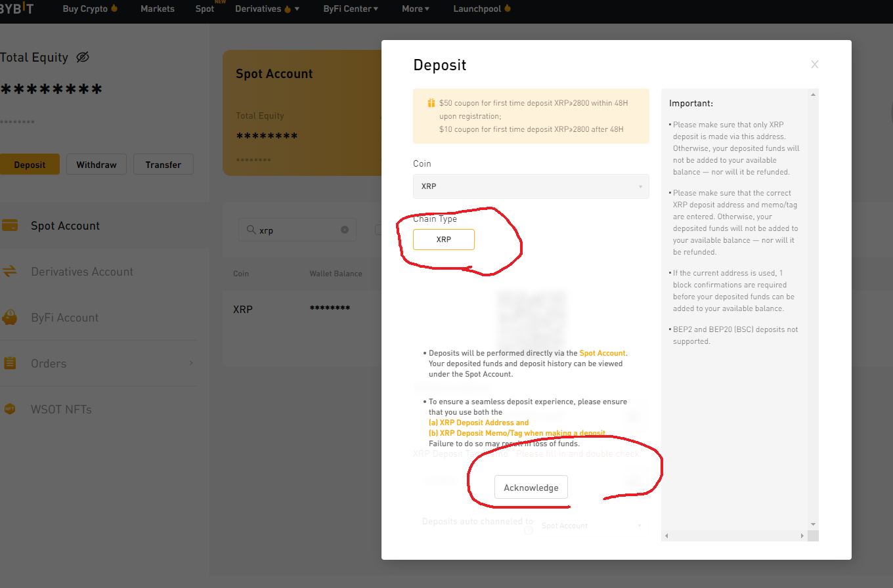Close the Deposit dialog
This screenshot has height=588, width=893.
[815, 64]
